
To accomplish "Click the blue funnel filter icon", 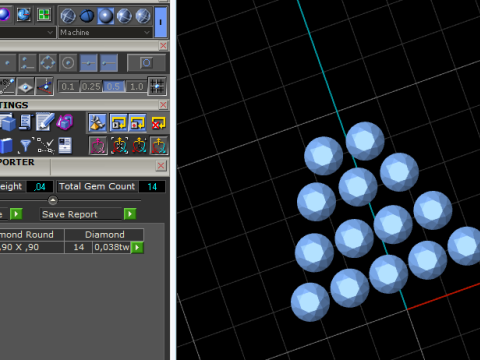I will (x=25, y=146).
